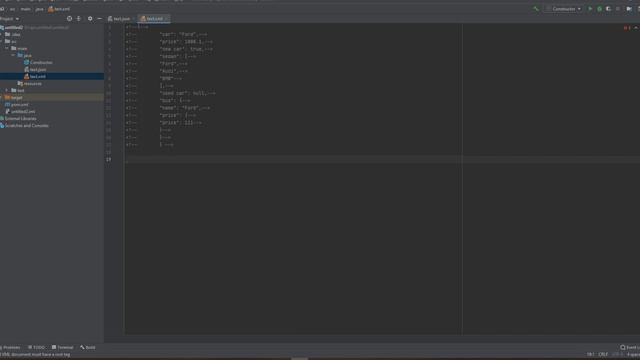Hide the Project panel with the minus icon
This screenshot has height=360, width=640.
pos(100,19)
